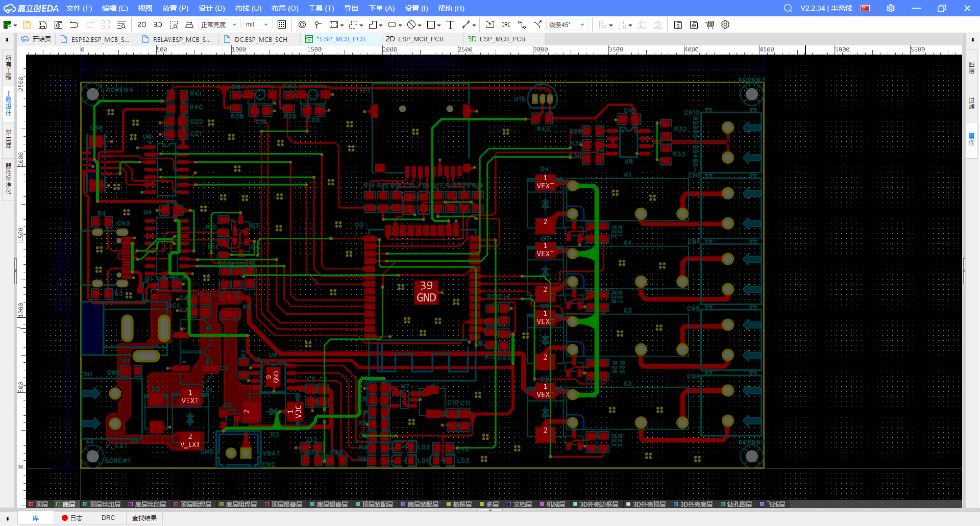Click the SCREW4 mounting hole

(92, 94)
